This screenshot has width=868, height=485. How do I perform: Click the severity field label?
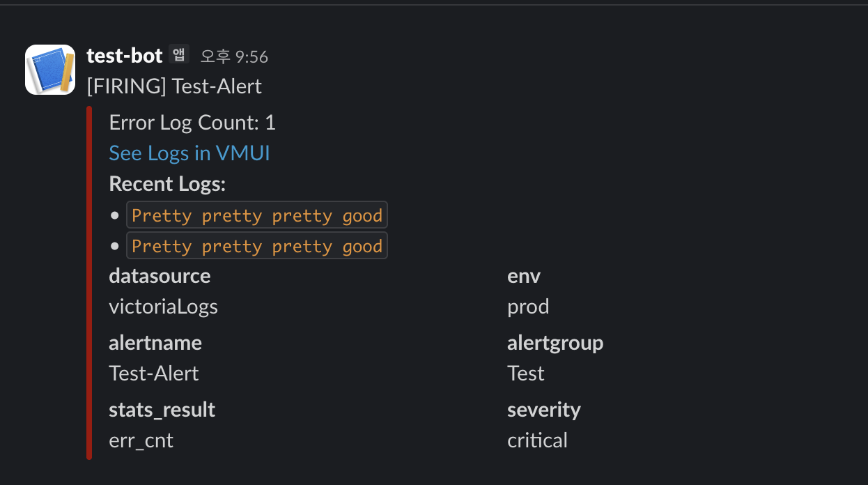pyautogui.click(x=543, y=410)
